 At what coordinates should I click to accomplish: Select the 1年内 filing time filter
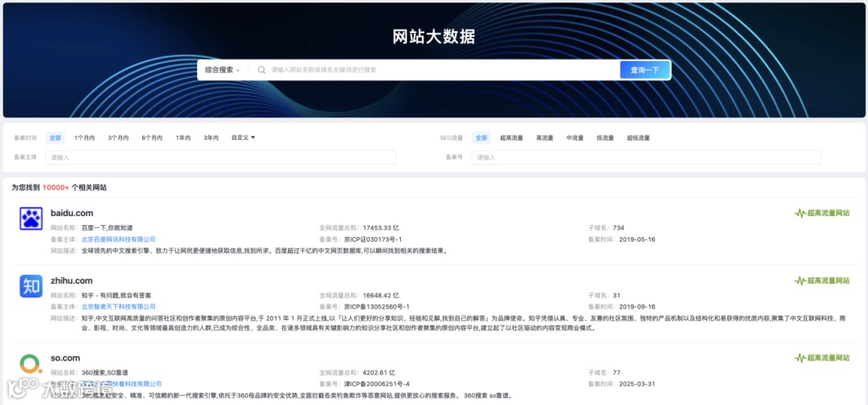click(183, 137)
